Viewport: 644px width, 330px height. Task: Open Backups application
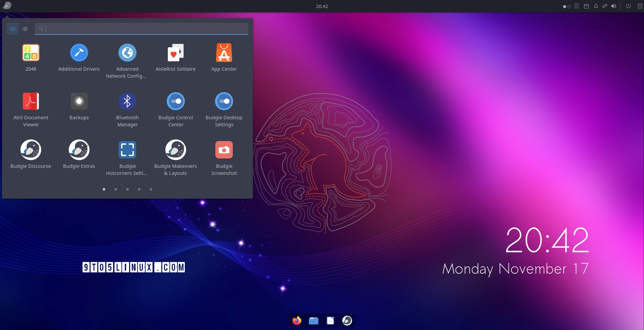79,101
